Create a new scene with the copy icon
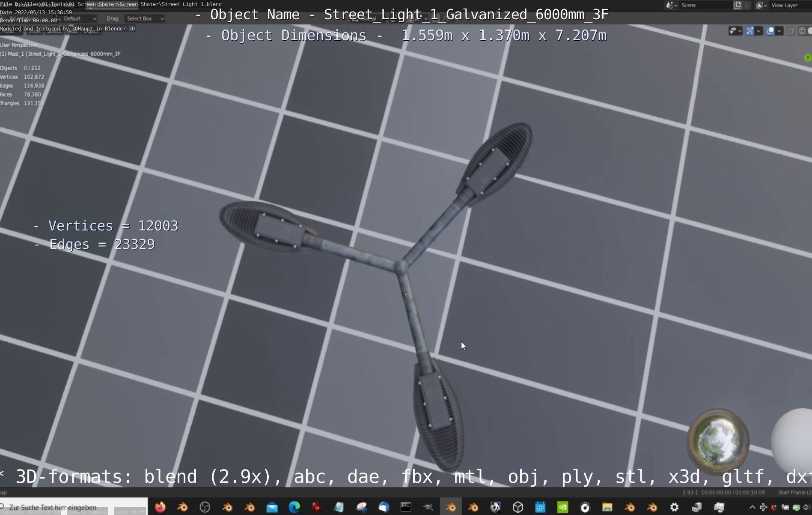This screenshot has height=515, width=812. click(738, 5)
